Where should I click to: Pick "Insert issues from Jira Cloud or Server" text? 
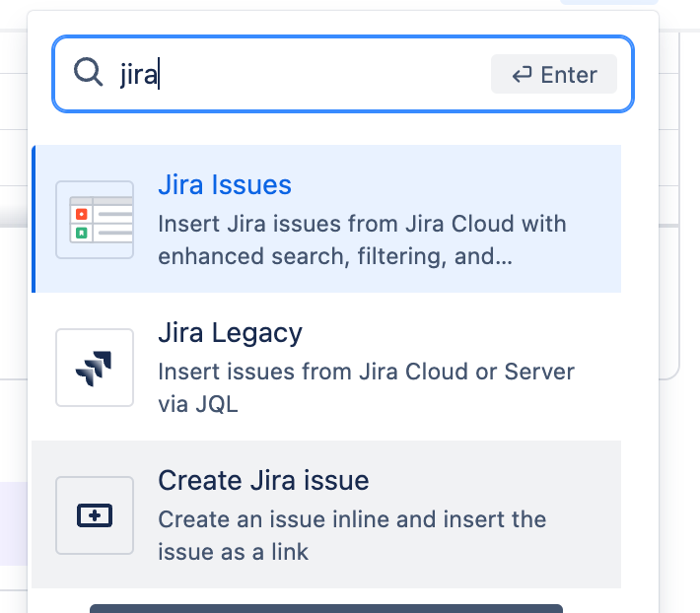tap(366, 387)
